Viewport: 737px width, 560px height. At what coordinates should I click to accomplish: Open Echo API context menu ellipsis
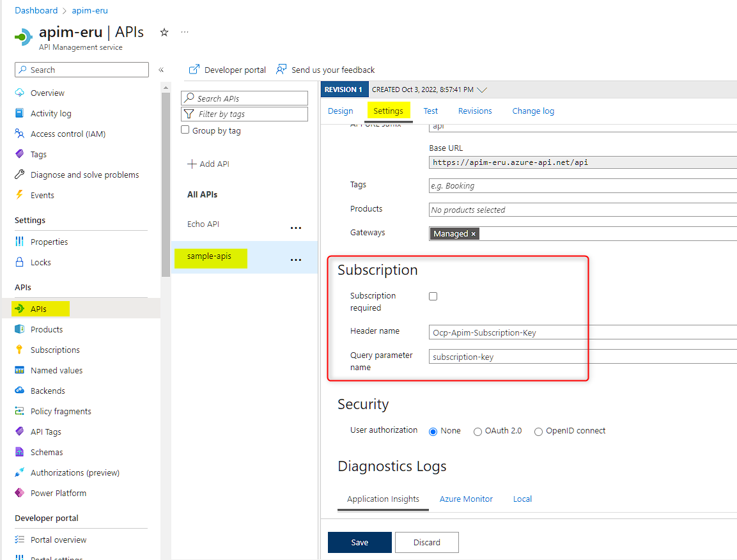click(296, 228)
